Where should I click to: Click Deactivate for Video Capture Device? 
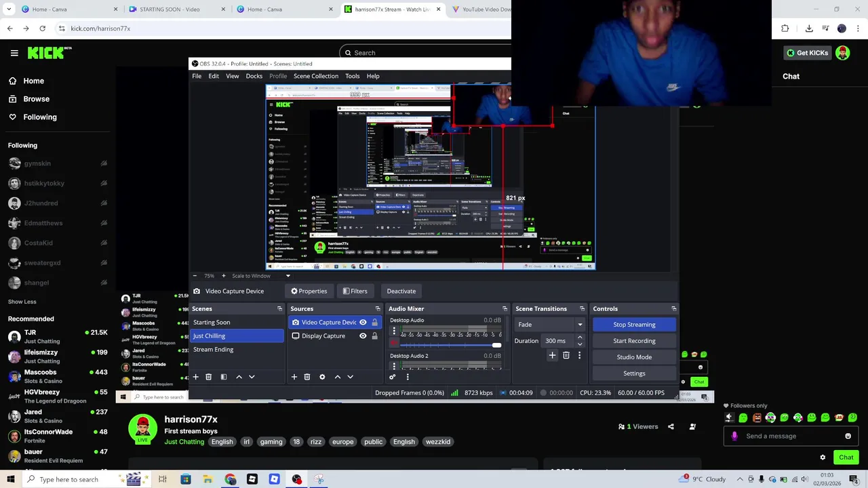click(401, 291)
